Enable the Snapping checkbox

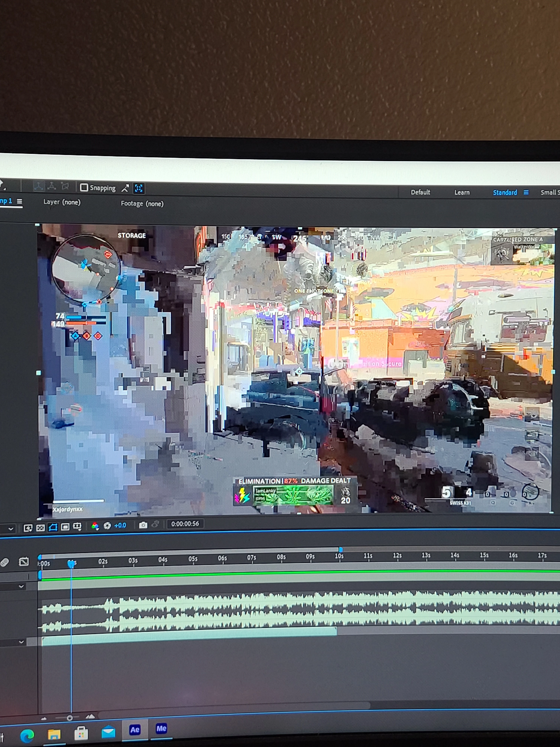84,187
